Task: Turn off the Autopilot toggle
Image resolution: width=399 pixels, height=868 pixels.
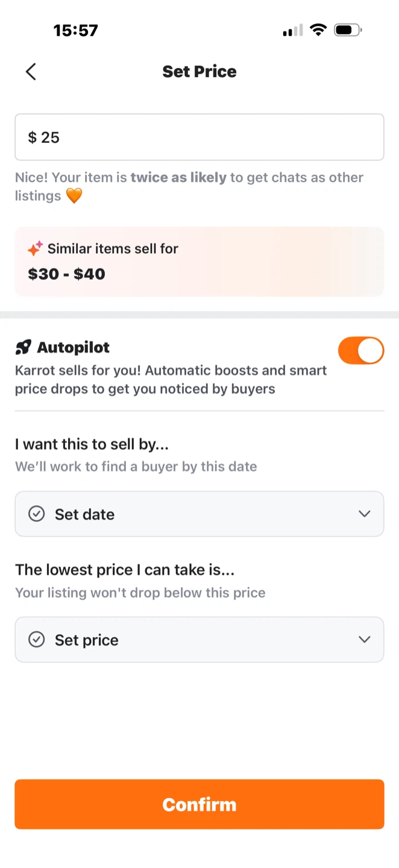Action: point(360,351)
